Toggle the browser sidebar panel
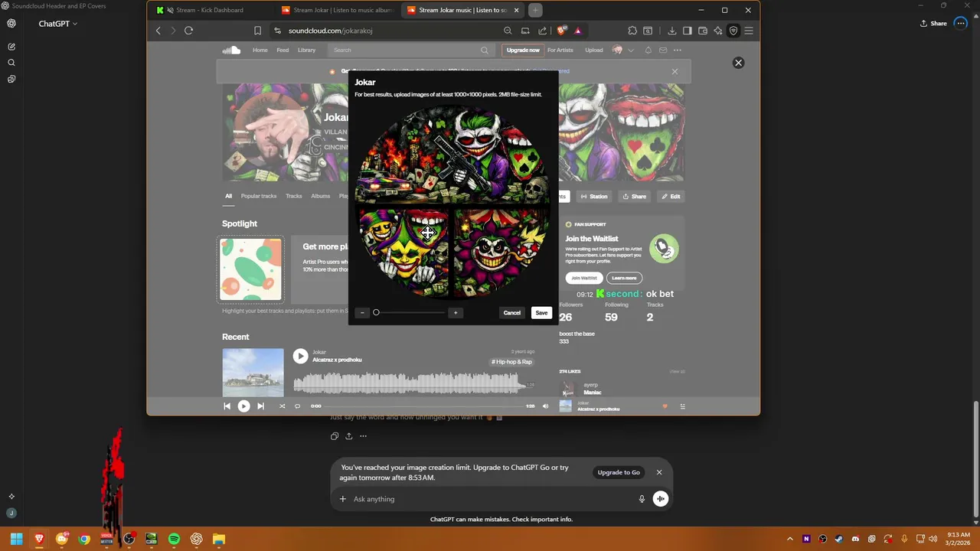Viewport: 980px width, 551px height. pos(688,31)
